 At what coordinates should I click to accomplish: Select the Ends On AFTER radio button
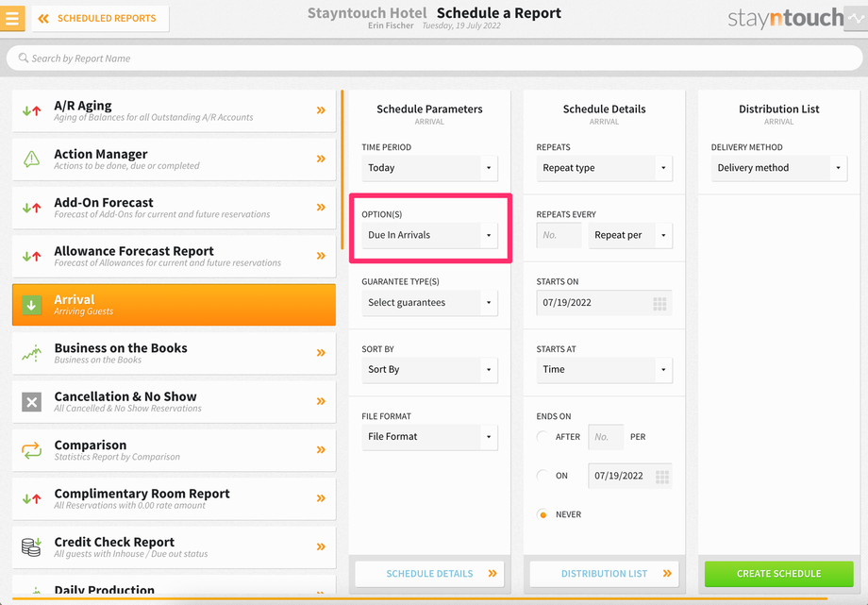[x=543, y=437]
